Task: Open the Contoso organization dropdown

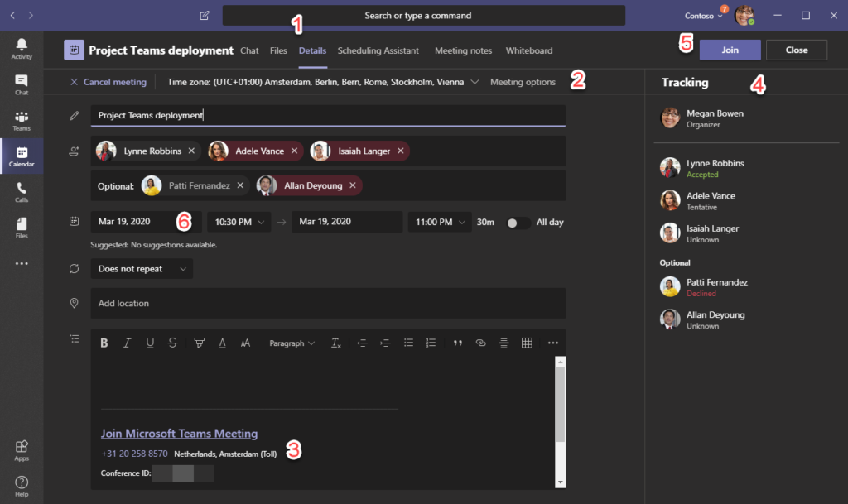Action: pos(704,16)
